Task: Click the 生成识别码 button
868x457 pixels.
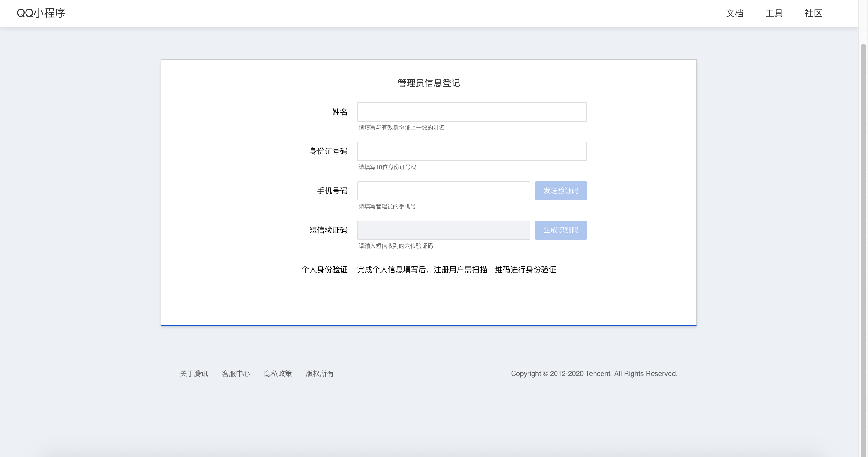Action: tap(561, 230)
